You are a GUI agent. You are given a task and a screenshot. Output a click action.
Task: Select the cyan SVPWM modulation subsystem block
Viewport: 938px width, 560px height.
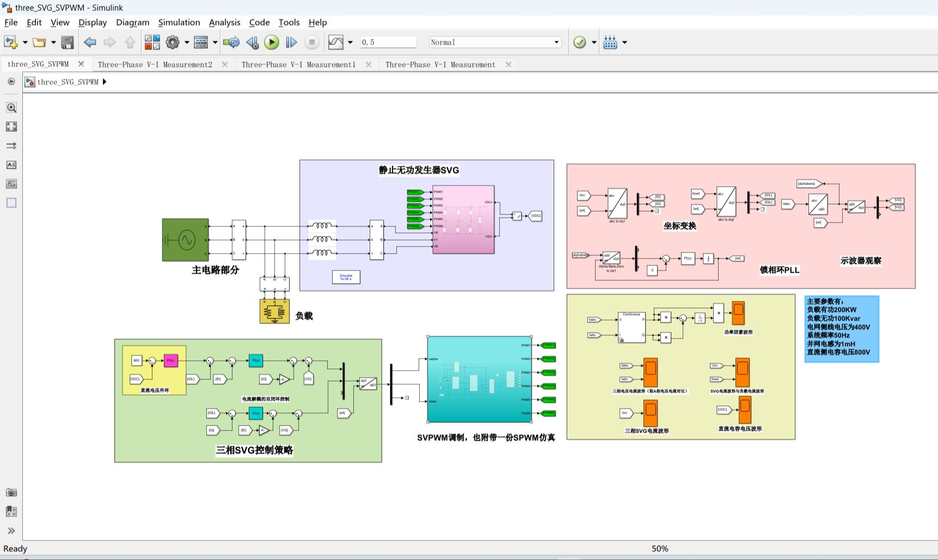point(479,379)
